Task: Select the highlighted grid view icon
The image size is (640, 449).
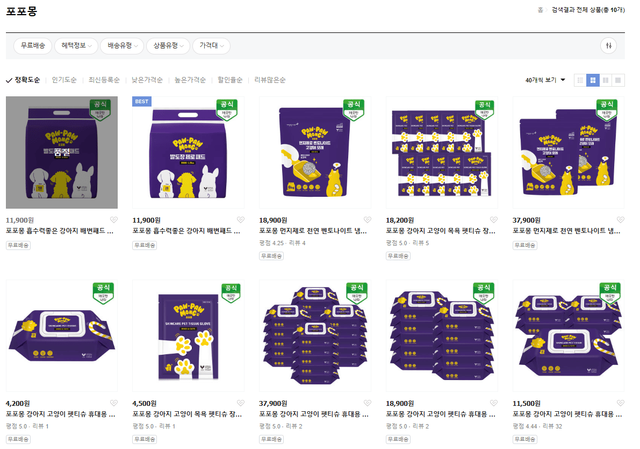Action: [593, 80]
